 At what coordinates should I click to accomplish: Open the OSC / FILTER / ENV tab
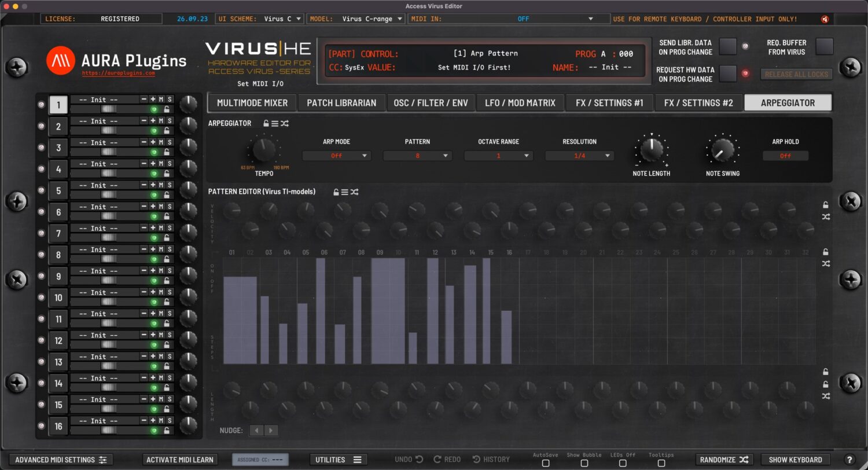point(431,103)
